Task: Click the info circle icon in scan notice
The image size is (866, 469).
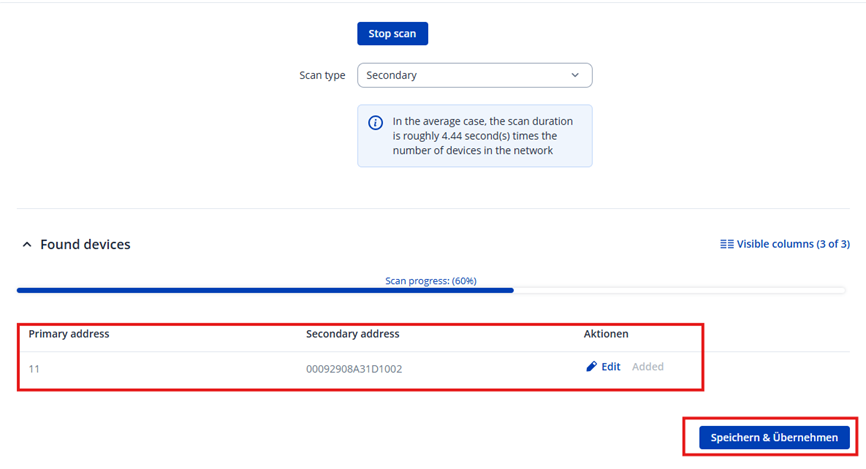Action: (x=375, y=123)
